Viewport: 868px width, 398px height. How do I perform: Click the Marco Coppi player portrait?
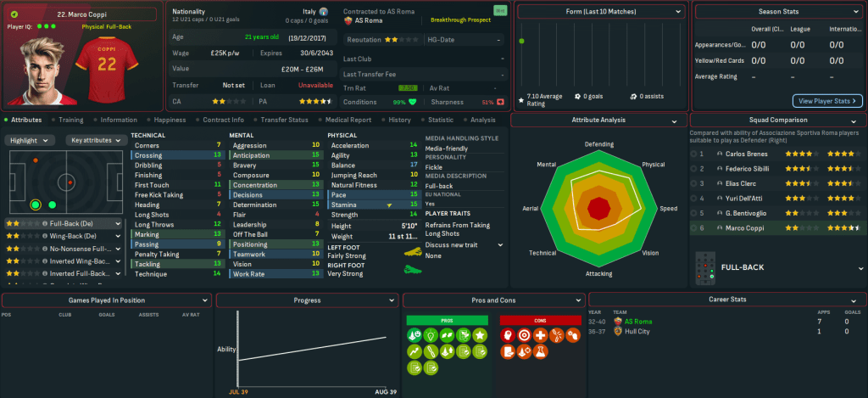(42, 64)
